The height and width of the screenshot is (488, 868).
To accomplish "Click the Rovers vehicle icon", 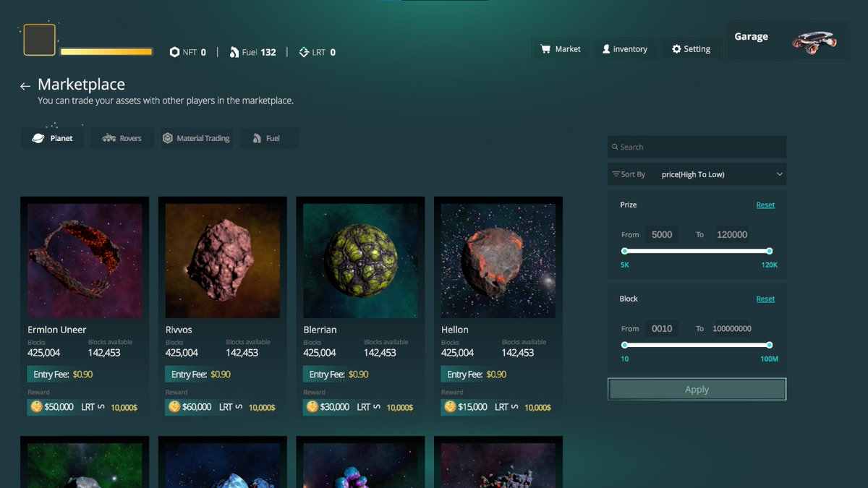I will 109,138.
